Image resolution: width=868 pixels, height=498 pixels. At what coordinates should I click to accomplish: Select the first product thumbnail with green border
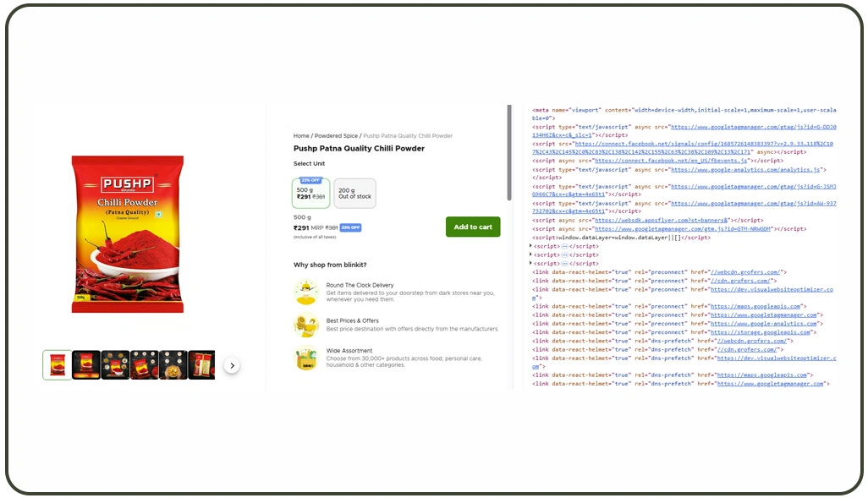[57, 365]
